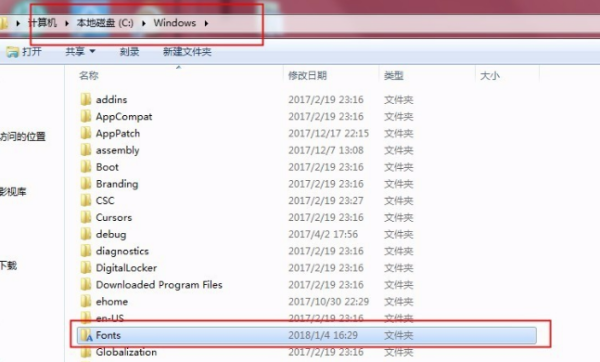Sort by the 类型 column header
The image size is (600, 362).
pyautogui.click(x=394, y=75)
